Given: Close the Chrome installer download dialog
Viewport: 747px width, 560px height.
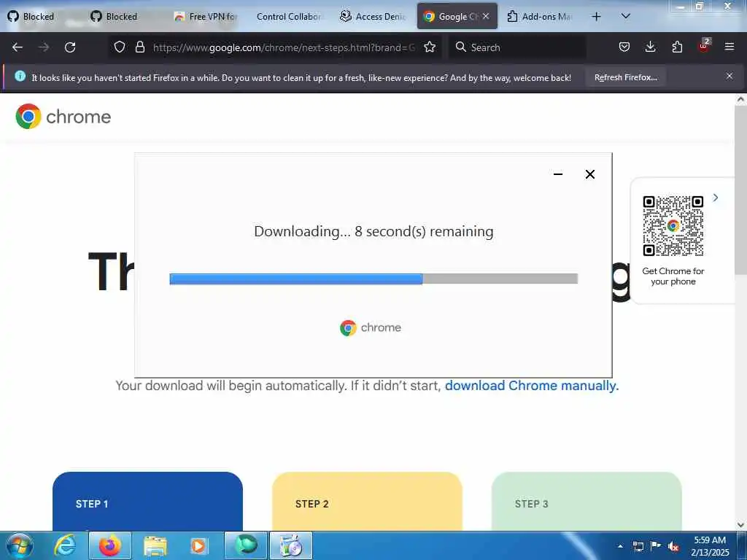Looking at the screenshot, I should click(589, 174).
